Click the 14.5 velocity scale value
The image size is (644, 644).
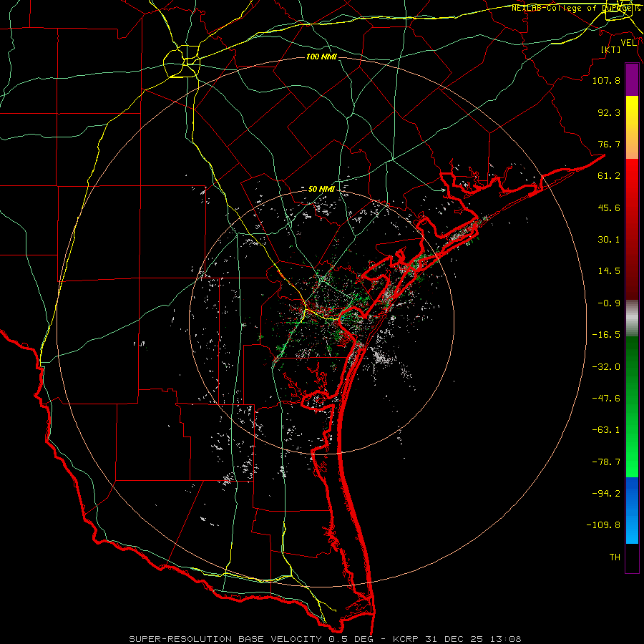pyautogui.click(x=609, y=271)
